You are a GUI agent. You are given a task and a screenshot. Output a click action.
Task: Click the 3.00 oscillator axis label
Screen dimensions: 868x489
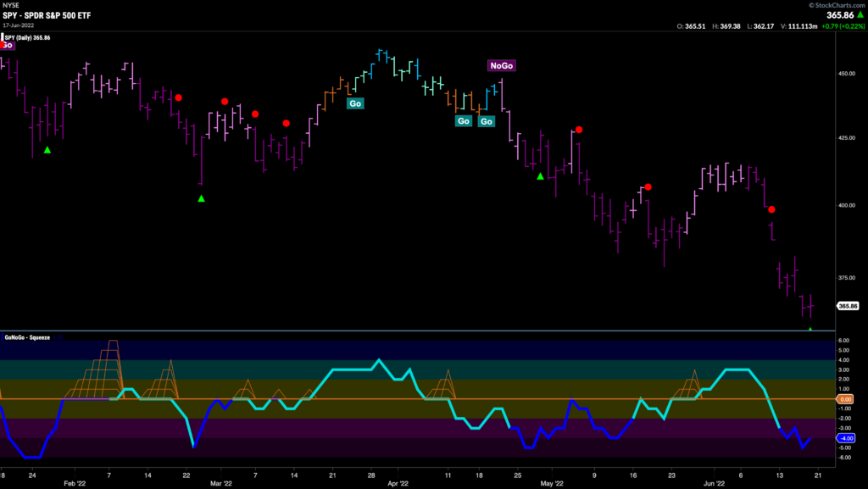tap(844, 370)
